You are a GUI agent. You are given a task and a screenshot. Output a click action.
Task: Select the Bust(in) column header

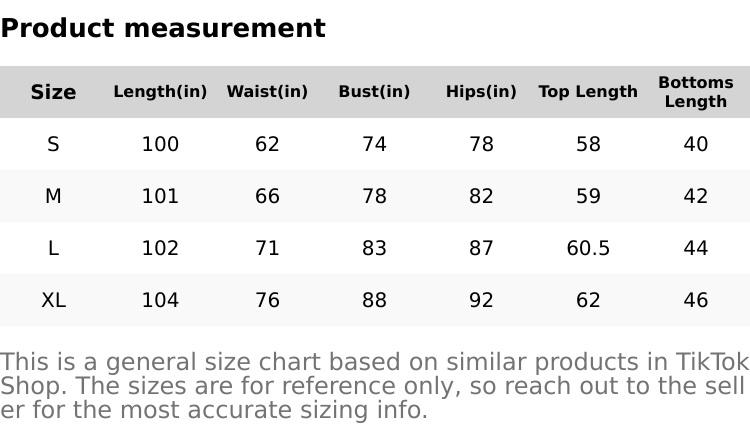[374, 92]
